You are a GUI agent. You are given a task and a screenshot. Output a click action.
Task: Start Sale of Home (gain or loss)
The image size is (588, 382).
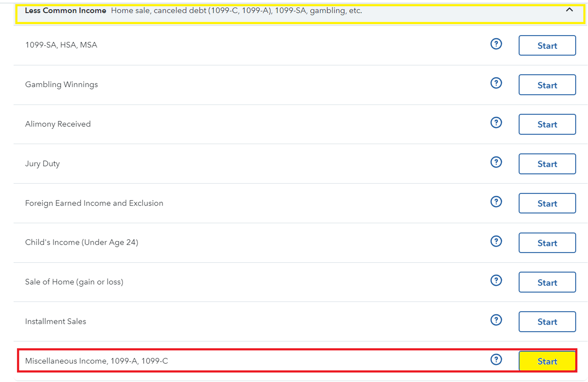coord(547,282)
